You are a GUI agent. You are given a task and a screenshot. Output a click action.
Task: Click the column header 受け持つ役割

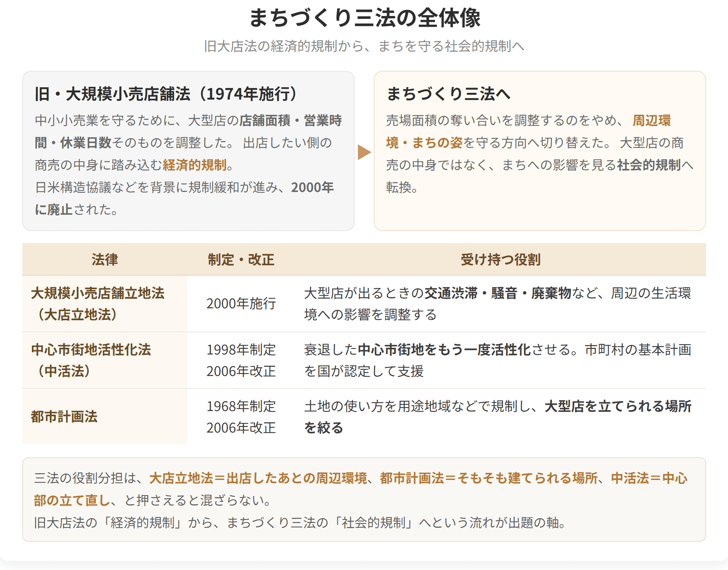click(x=500, y=260)
